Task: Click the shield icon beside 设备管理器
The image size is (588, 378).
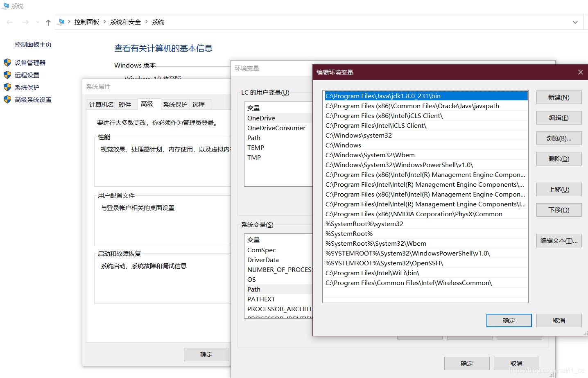Action: coord(7,63)
